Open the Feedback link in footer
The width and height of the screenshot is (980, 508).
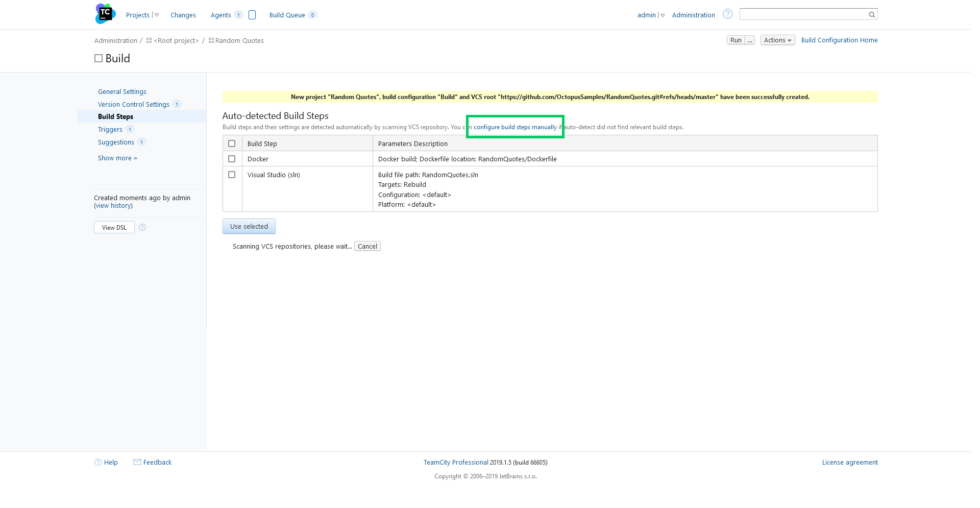click(157, 463)
